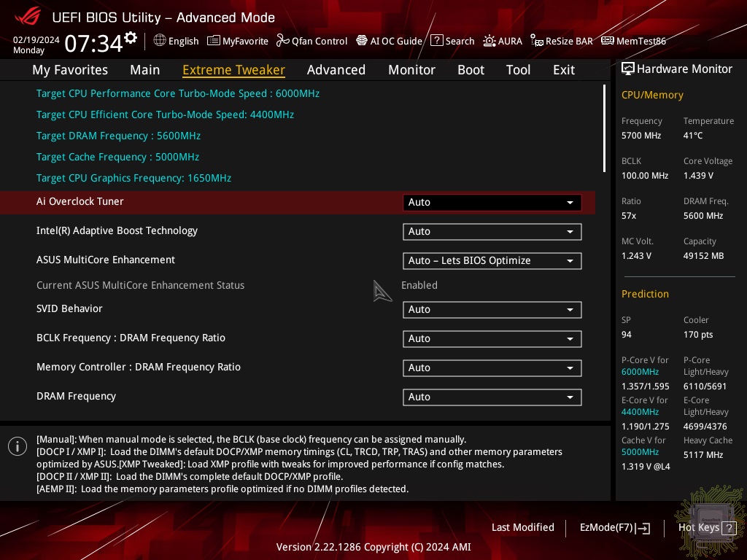This screenshot has height=560, width=747.
Task: Open the SVID Behavior dropdown
Action: [x=492, y=310]
